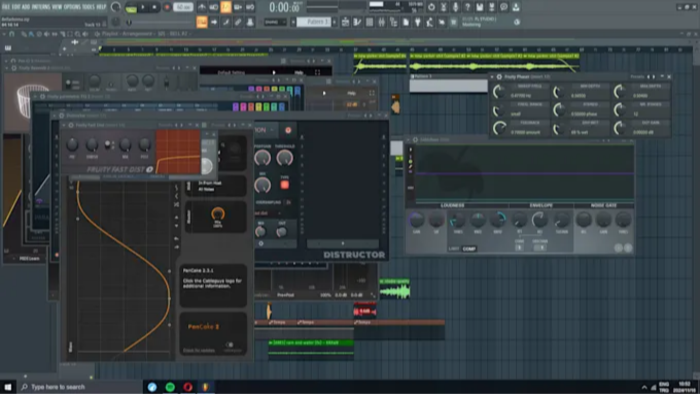The width and height of the screenshot is (700, 394).
Task: Open the Piano roll view icon
Action: point(357,22)
